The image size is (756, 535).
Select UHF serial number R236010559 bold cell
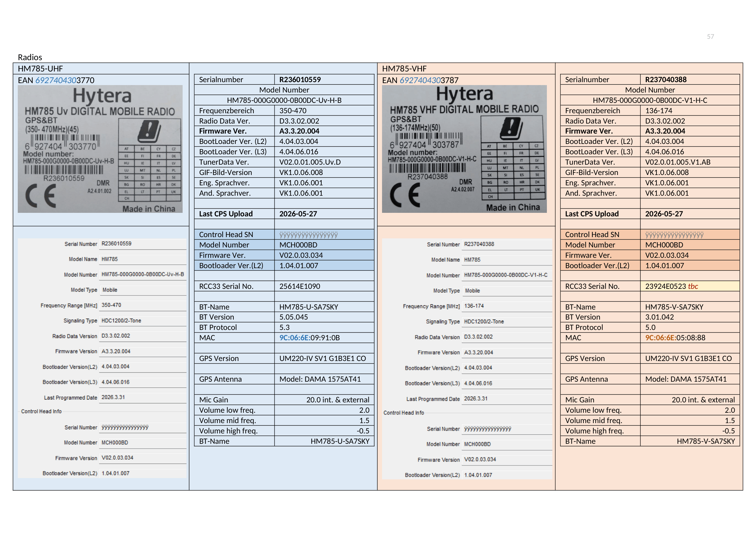tap(324, 79)
